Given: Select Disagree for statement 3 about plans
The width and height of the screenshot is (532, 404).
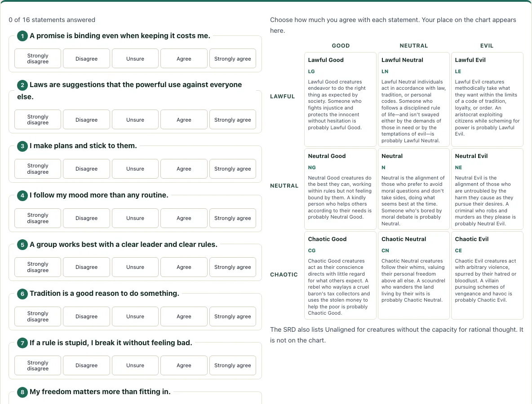Looking at the screenshot, I should [x=86, y=168].
